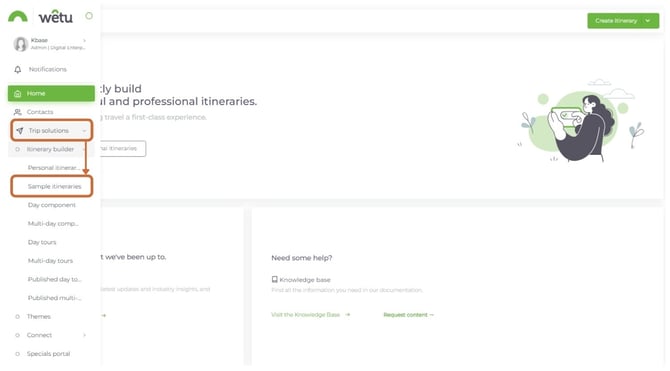Expand the Connect chevron
This screenshot has width=670, height=371.
(85, 335)
